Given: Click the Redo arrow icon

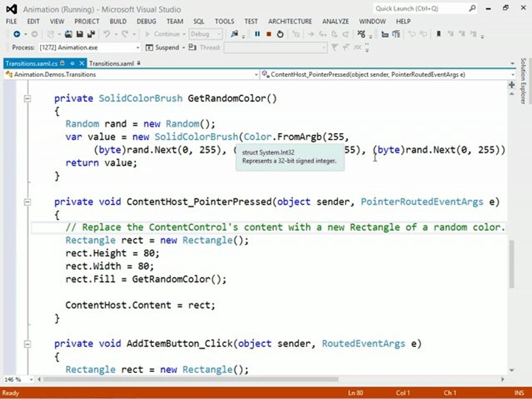Looking at the screenshot, I should (x=125, y=34).
